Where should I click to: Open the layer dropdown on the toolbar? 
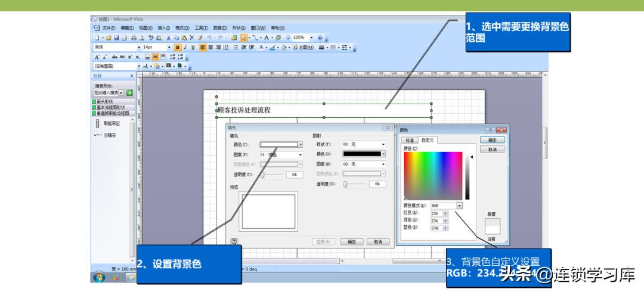pos(139,66)
